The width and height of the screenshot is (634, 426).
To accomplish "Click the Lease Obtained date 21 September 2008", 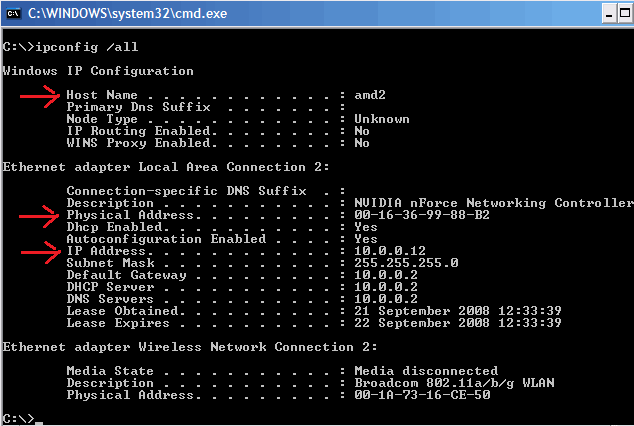I will 422,311.
